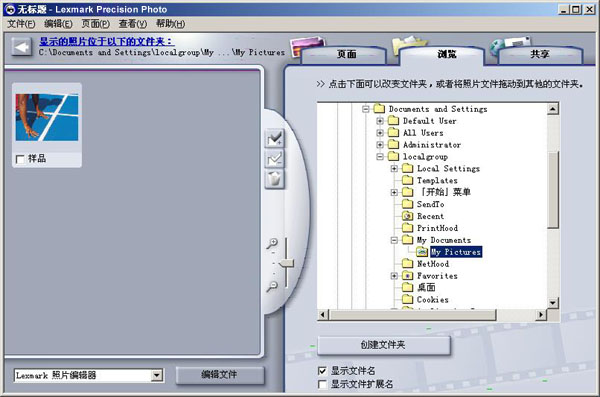The width and height of the screenshot is (600, 397).
Task: Click the deselect-all checkmark icon
Action: click(x=274, y=159)
